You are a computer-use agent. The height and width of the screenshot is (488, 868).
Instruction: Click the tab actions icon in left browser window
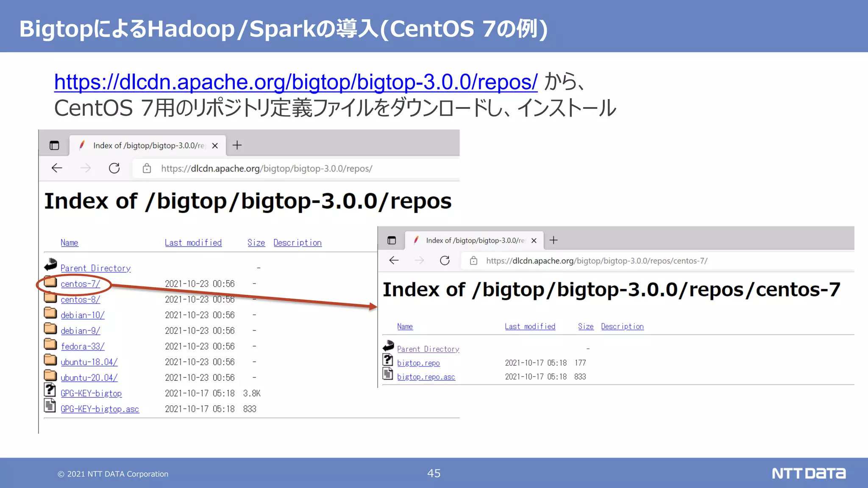click(54, 145)
